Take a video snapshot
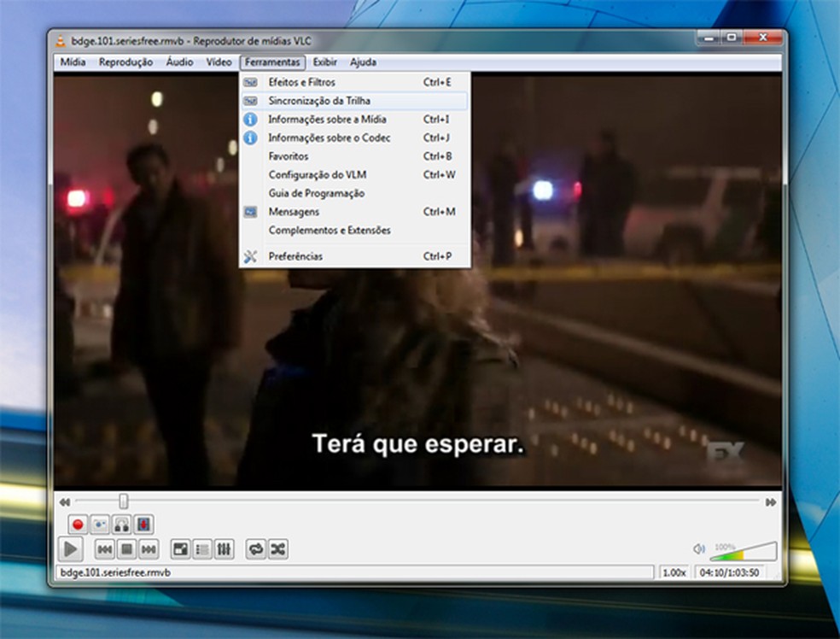The image size is (840, 639). [x=100, y=525]
